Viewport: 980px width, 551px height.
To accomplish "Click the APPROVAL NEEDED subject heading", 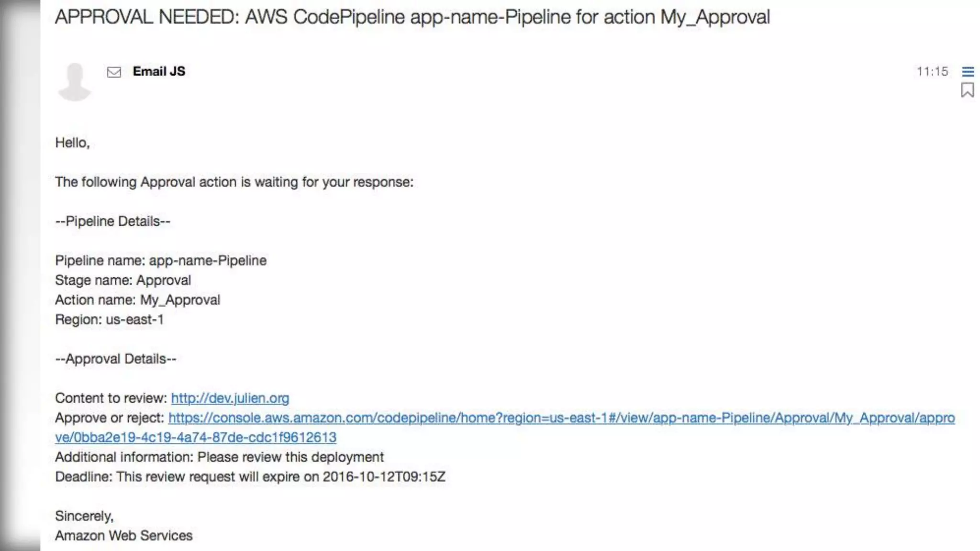I will click(412, 17).
